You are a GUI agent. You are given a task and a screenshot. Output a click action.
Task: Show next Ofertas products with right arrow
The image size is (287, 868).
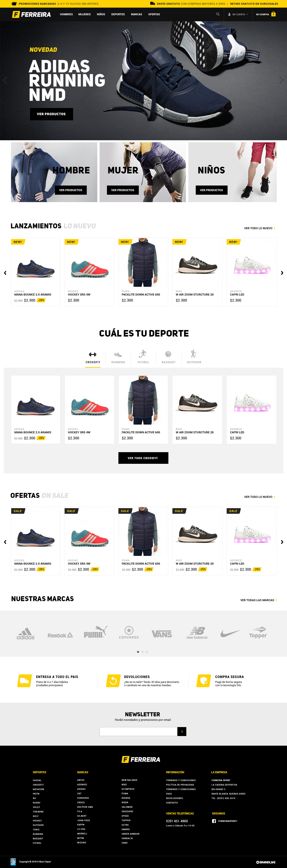[282, 542]
